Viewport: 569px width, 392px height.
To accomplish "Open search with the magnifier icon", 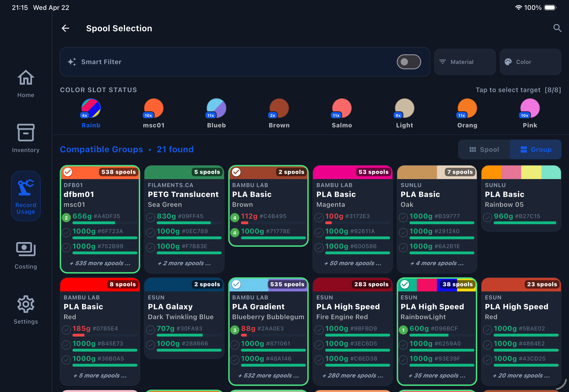I will pos(557,28).
